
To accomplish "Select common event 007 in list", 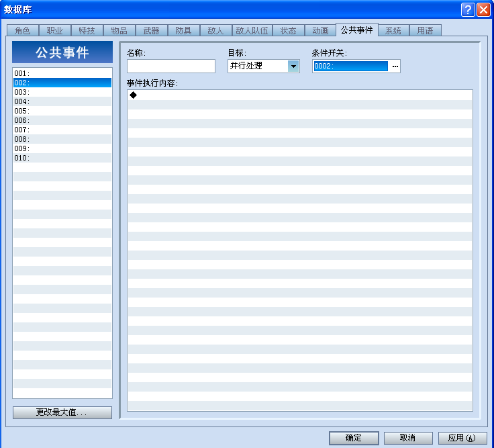I will pos(62,130).
